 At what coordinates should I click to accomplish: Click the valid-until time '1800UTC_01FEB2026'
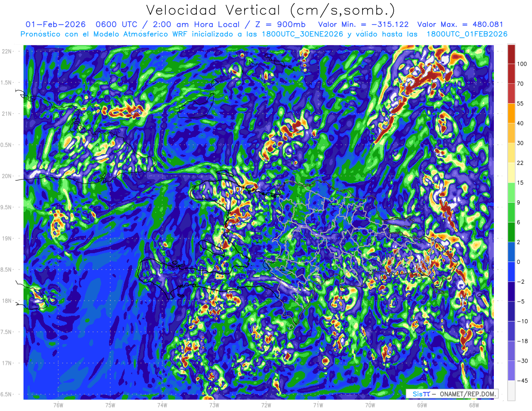click(x=467, y=34)
